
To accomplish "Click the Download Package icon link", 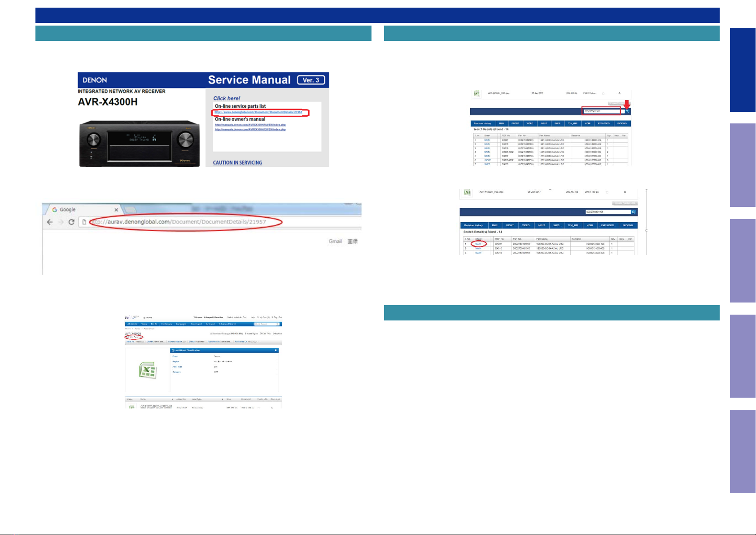I will point(227,333).
